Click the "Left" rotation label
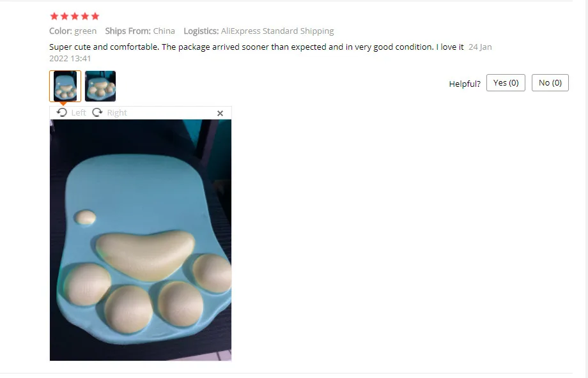Viewport: 588px width, 378px height. pyautogui.click(x=79, y=113)
